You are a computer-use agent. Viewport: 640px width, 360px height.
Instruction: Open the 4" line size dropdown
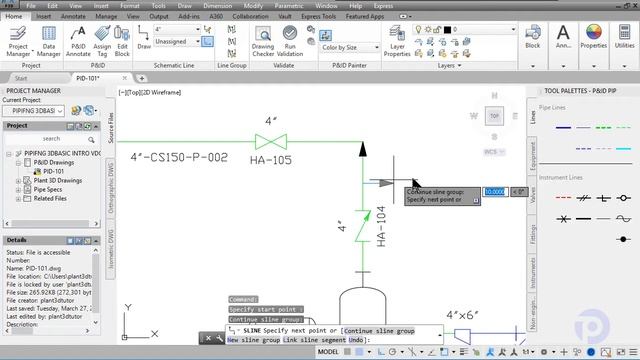[x=177, y=29]
